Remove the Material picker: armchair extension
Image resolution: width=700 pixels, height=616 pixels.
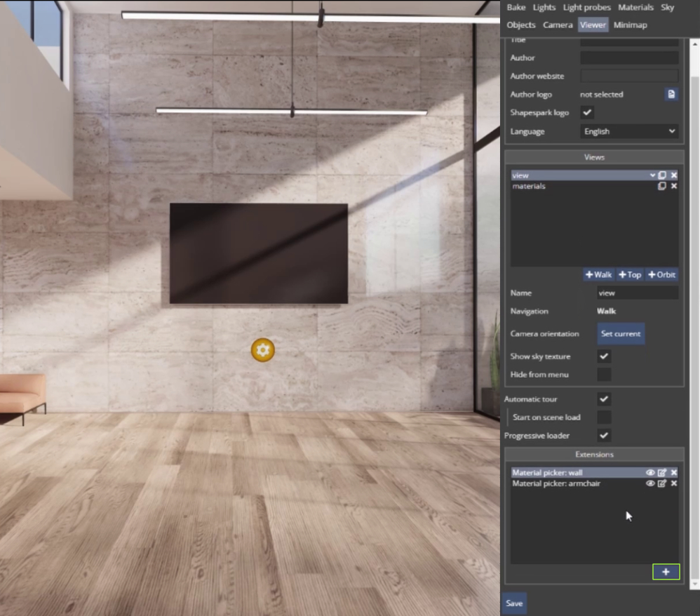click(673, 484)
